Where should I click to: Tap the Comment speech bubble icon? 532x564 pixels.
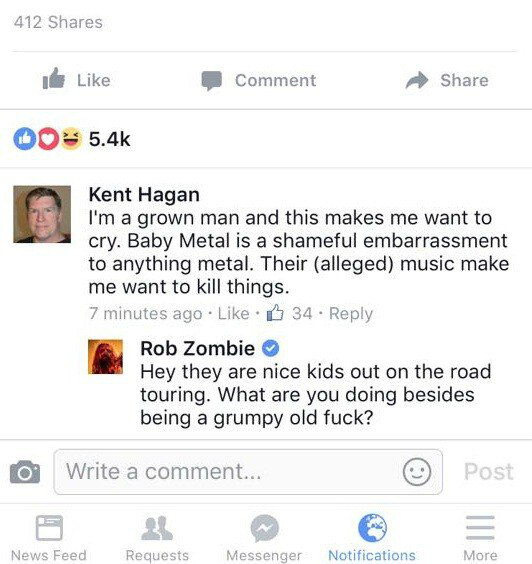pos(211,81)
